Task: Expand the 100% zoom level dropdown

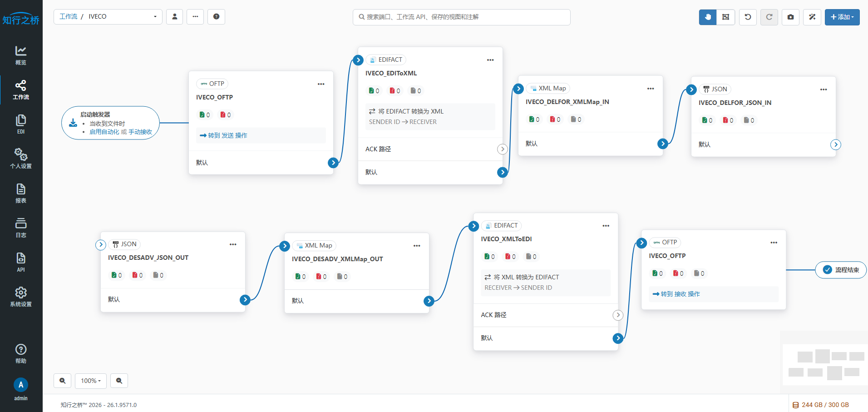Action: (91, 381)
